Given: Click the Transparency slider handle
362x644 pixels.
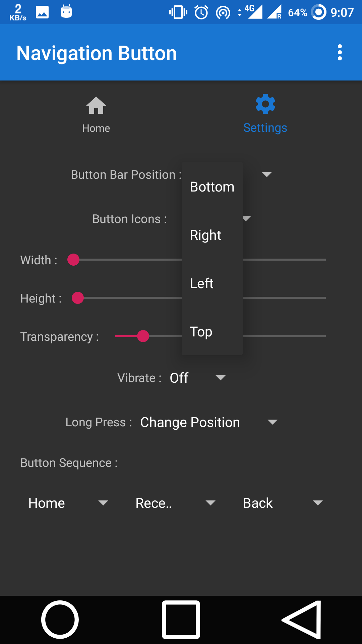Looking at the screenshot, I should 143,336.
